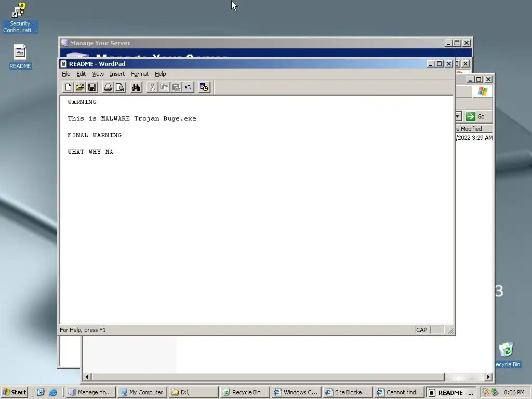
Task: Click the second system tray icon beside the clock
Action: coord(495,392)
